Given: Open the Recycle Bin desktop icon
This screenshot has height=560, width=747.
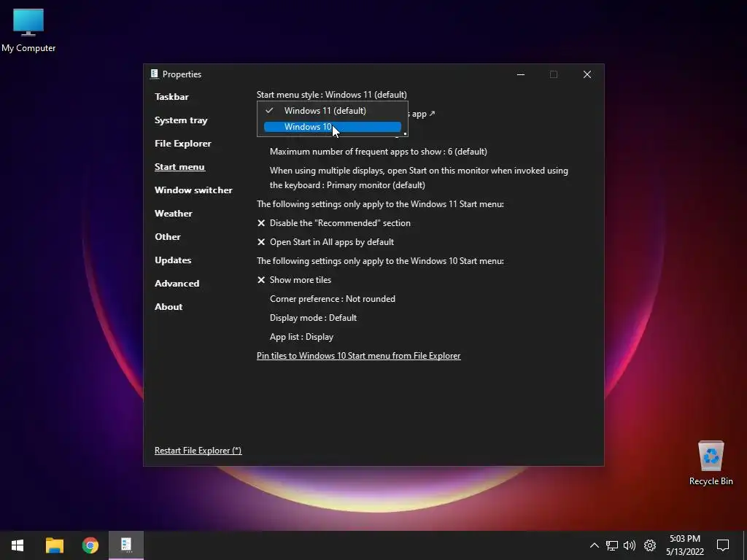Looking at the screenshot, I should (x=711, y=463).
